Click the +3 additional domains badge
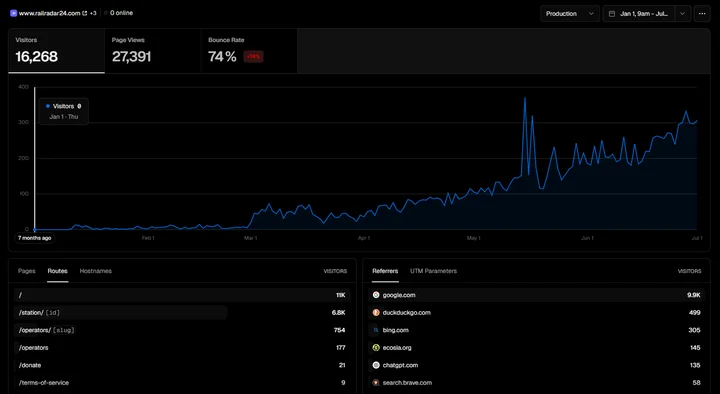Image resolution: width=720 pixels, height=394 pixels. pos(93,13)
